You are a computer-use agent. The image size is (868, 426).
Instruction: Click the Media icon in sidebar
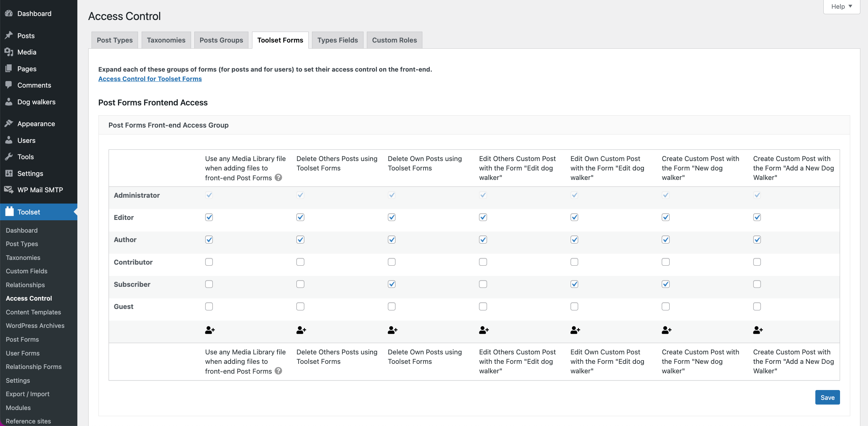(9, 52)
